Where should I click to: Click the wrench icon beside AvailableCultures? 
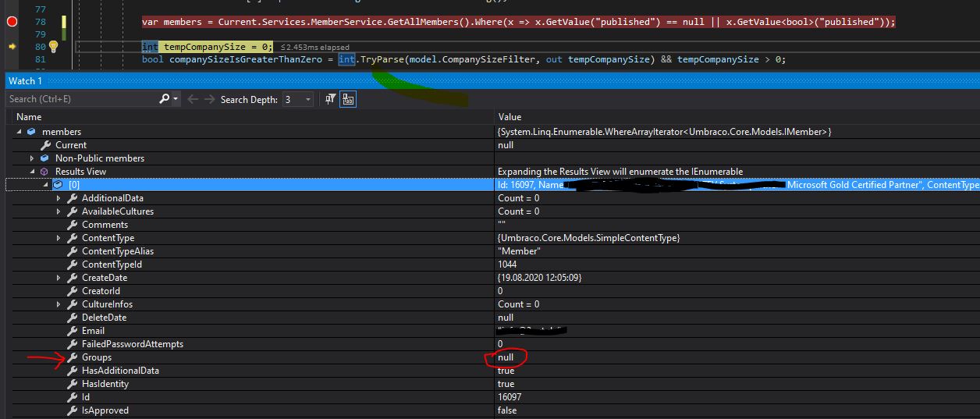click(72, 211)
